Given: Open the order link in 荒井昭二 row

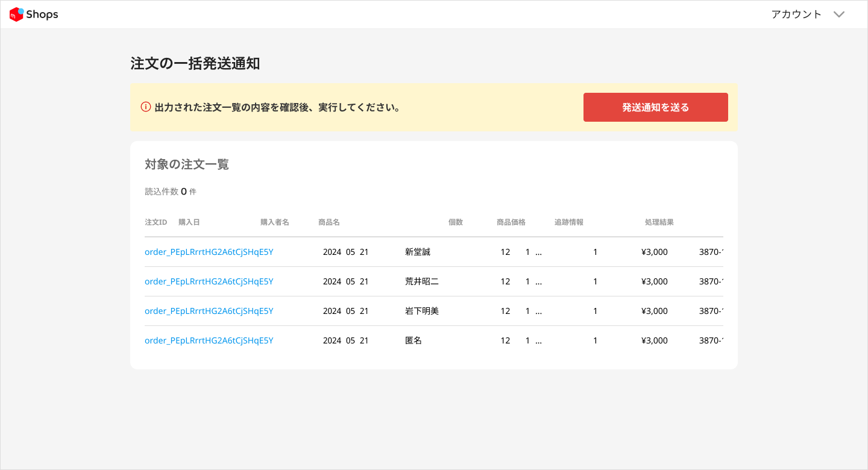Looking at the screenshot, I should coord(209,281).
